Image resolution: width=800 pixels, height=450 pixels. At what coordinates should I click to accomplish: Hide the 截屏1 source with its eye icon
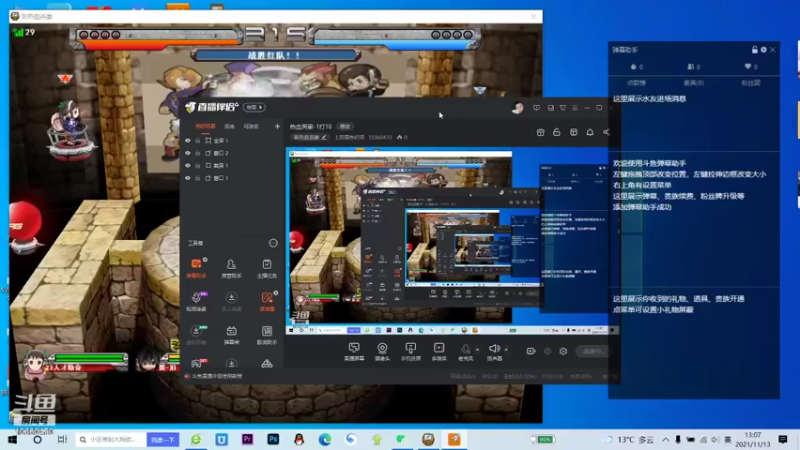click(188, 166)
